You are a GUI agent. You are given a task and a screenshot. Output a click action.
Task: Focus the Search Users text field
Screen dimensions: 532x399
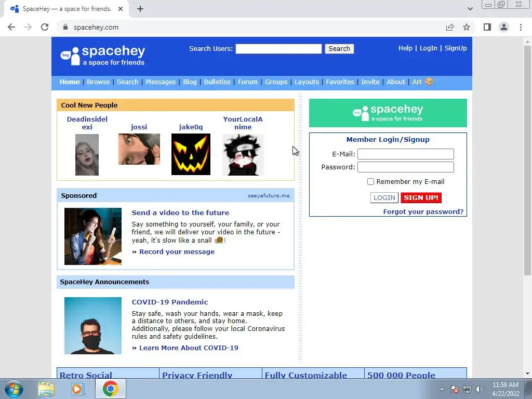coord(278,48)
